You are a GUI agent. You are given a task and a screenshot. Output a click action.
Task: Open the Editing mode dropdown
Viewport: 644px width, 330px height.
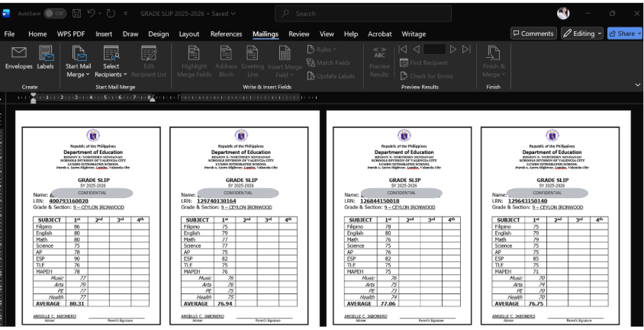point(582,34)
